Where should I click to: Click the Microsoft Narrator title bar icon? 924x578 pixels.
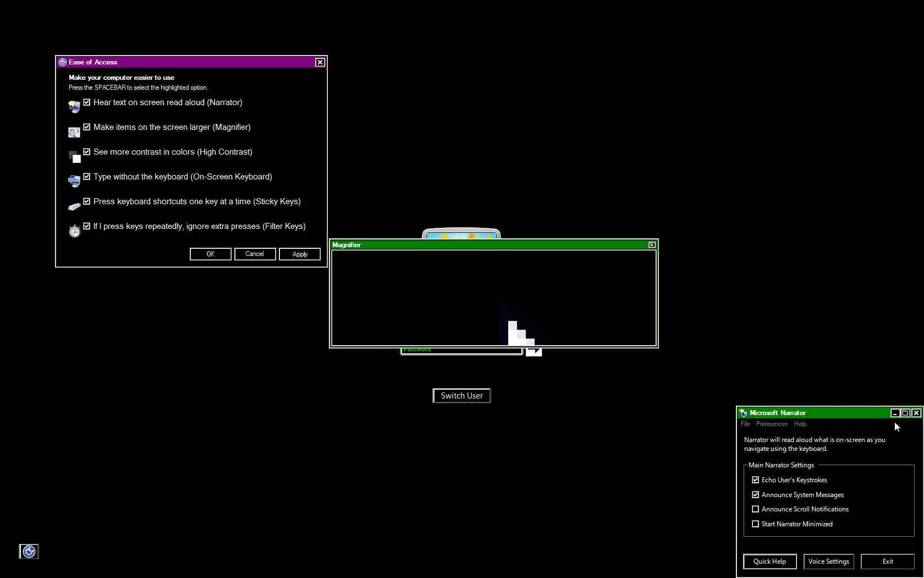coord(744,413)
